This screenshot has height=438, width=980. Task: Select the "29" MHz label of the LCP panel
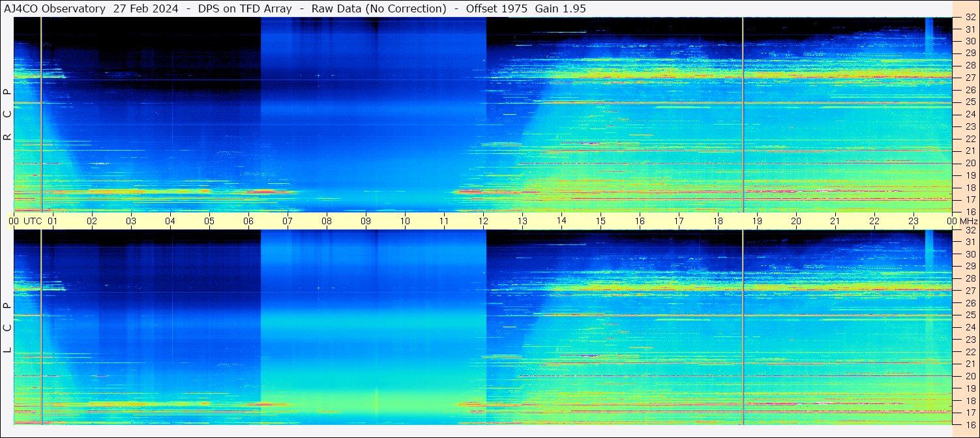[x=970, y=266]
